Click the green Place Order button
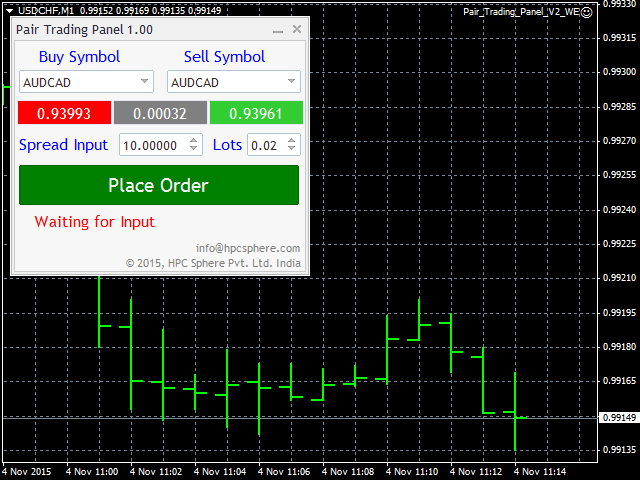Image resolution: width=640 pixels, height=480 pixels. [x=159, y=185]
